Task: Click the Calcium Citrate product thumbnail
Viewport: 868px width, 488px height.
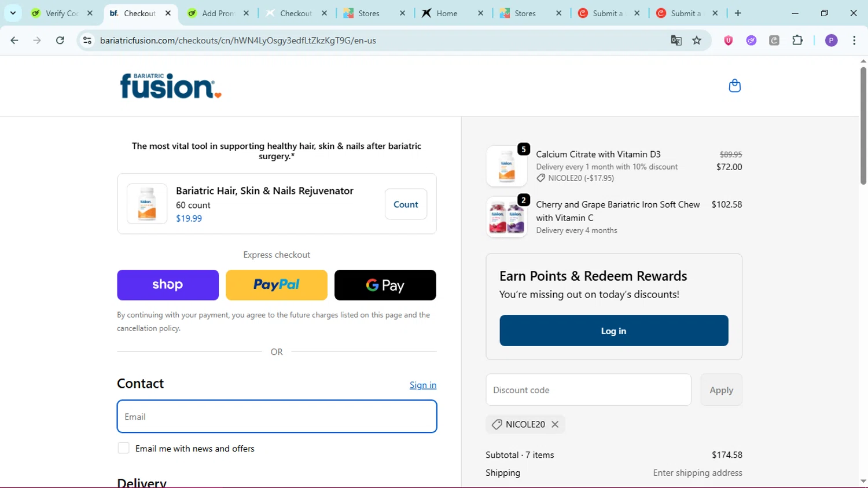Action: 506,166
